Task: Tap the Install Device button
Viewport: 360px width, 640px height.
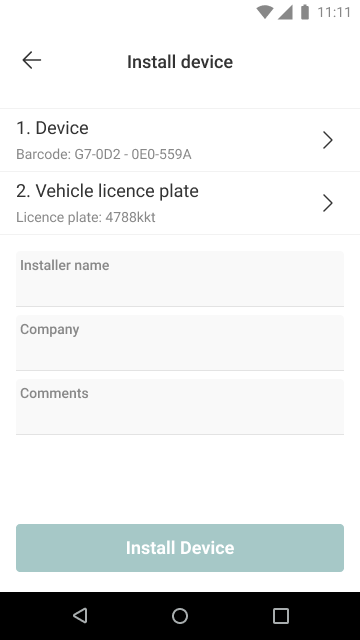Action: click(180, 548)
